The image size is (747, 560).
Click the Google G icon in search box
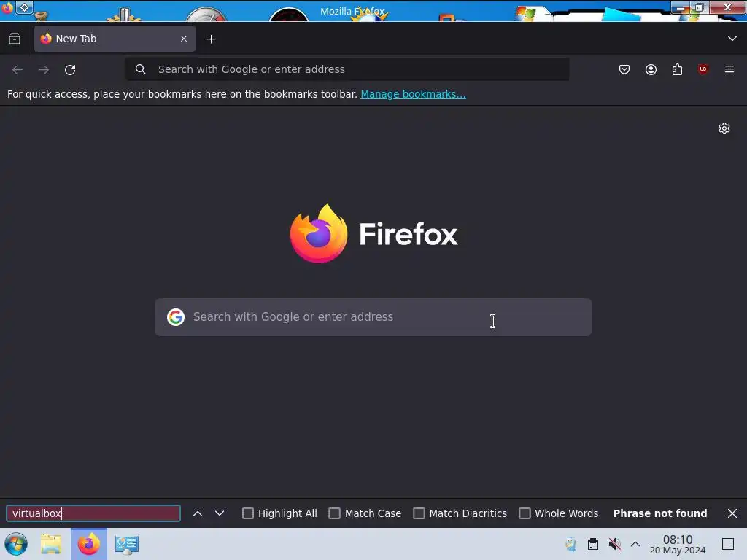pyautogui.click(x=176, y=316)
